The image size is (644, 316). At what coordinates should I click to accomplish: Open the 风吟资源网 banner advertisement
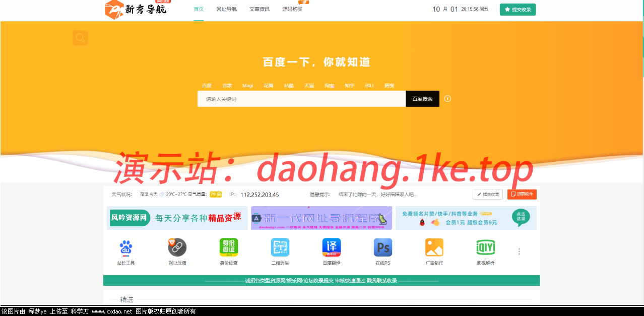pos(176,218)
